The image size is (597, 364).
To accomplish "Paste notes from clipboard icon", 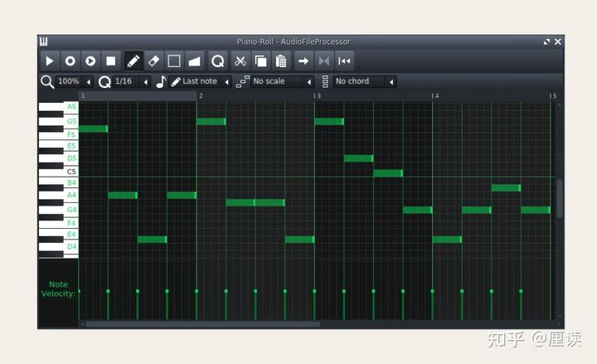I will coord(281,61).
